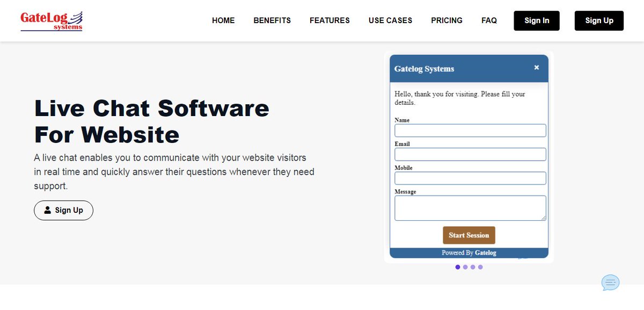Click the Message text area
Image resolution: width=644 pixels, height=310 pixels.
pyautogui.click(x=470, y=207)
